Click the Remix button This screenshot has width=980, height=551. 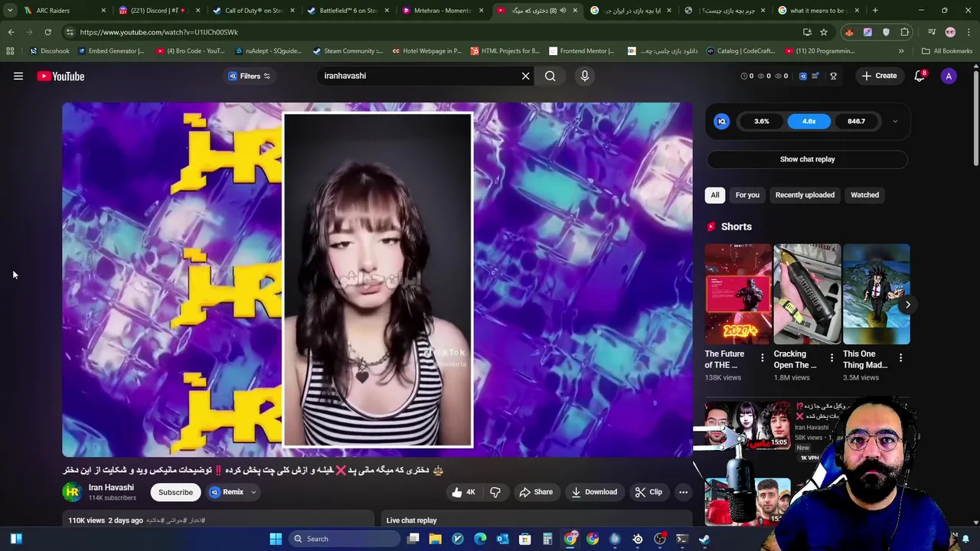click(x=227, y=492)
